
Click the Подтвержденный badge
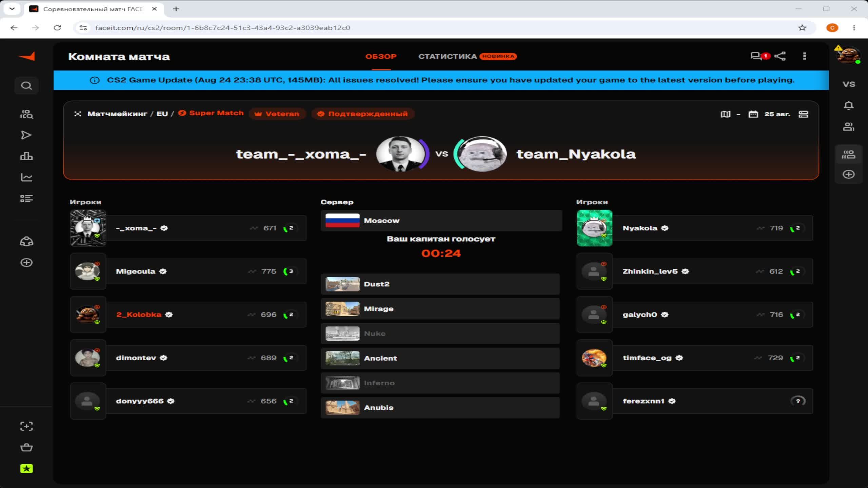363,114
